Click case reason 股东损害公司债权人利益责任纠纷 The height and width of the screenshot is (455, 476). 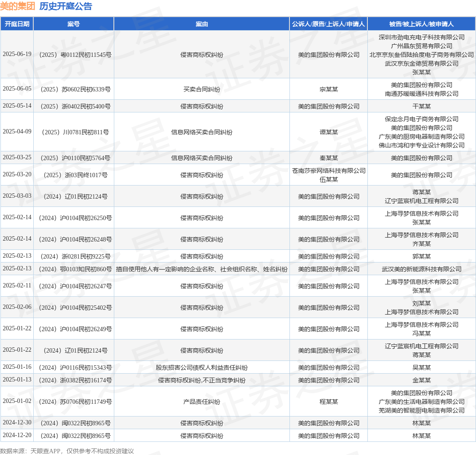[201, 367]
